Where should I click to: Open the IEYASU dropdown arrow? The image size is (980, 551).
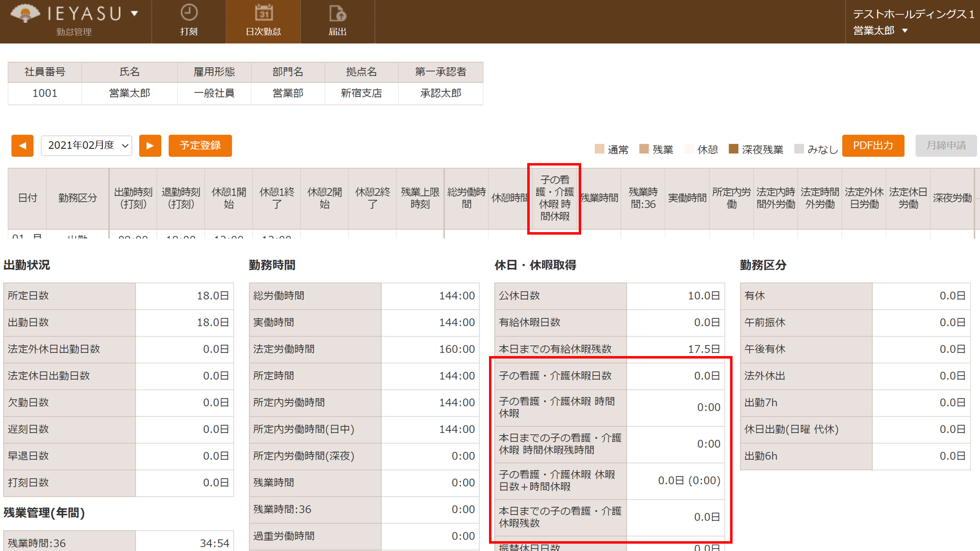(x=134, y=13)
